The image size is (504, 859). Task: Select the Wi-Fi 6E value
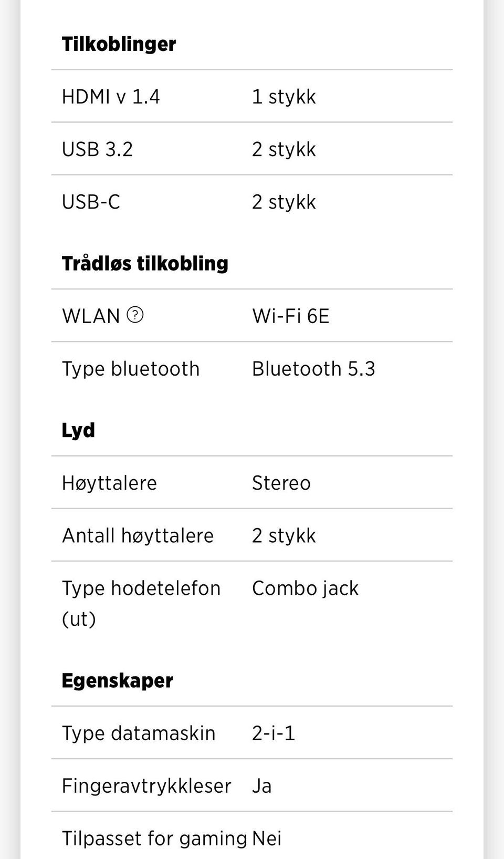point(291,316)
